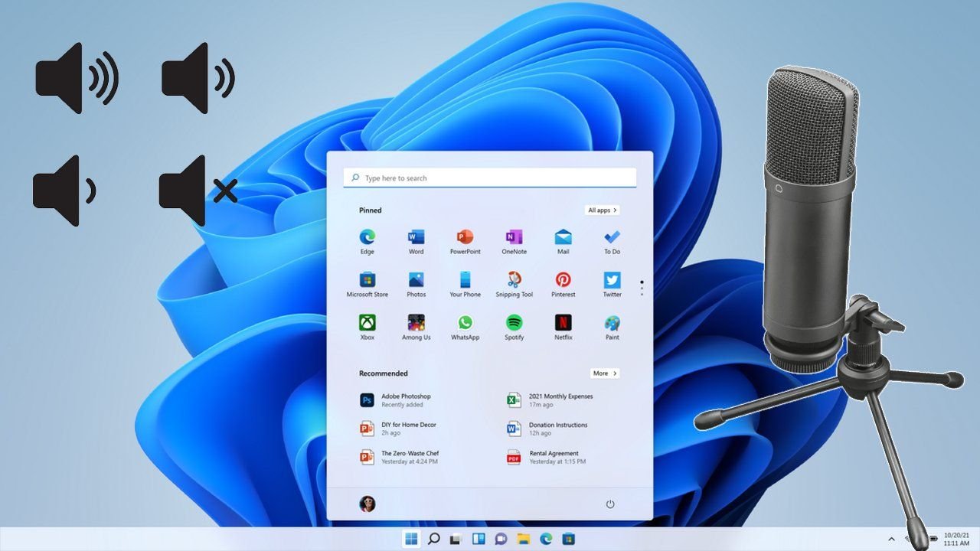The image size is (980, 551).
Task: Check the battery icon in system tray
Action: (932, 540)
